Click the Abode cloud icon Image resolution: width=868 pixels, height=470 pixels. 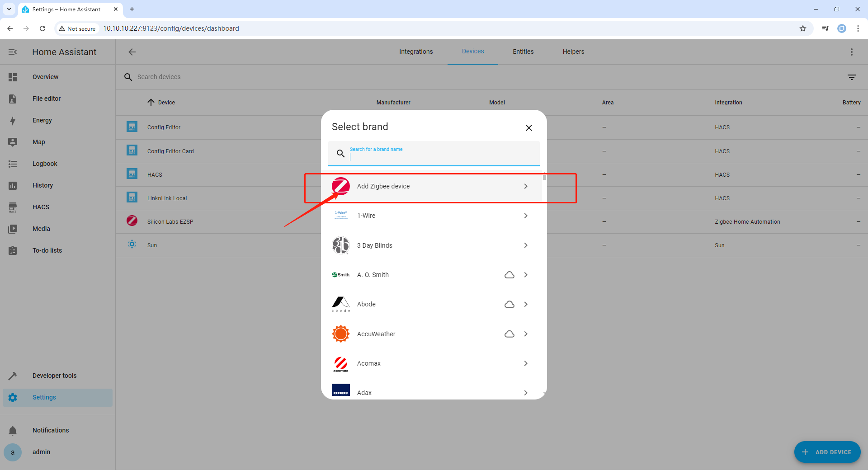[509, 305]
